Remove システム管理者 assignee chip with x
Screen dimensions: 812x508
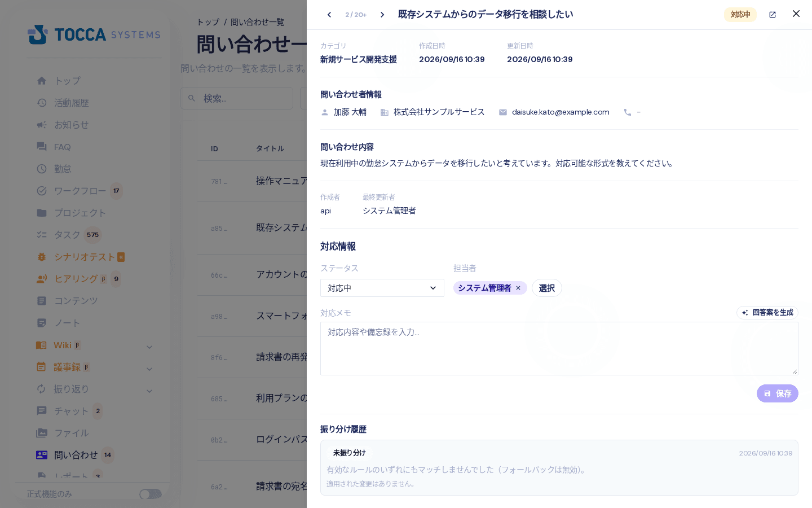pos(518,288)
